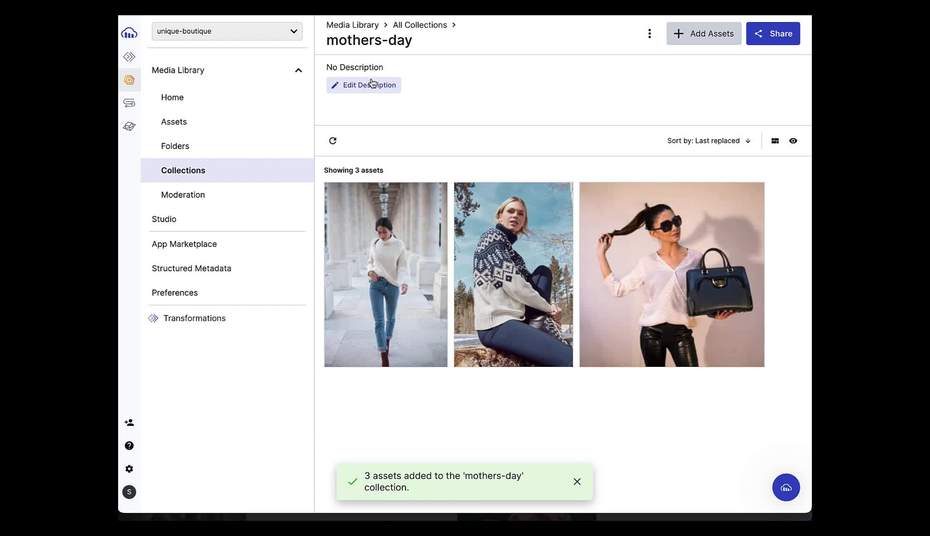The width and height of the screenshot is (930, 536).
Task: Follow the All Collections breadcrumb link
Action: 420,25
